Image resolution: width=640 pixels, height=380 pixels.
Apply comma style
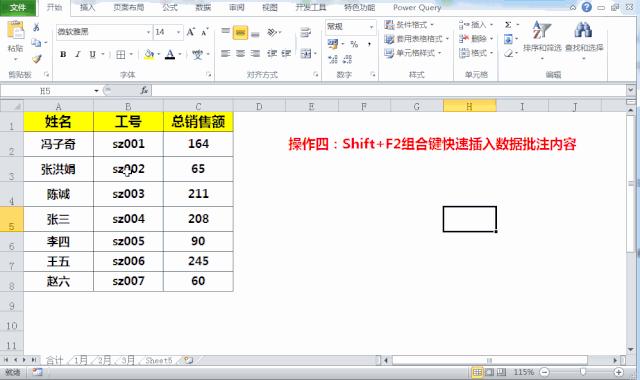(369, 44)
